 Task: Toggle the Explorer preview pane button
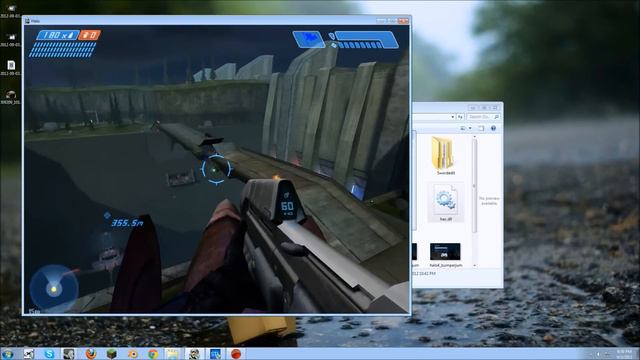tap(481, 128)
